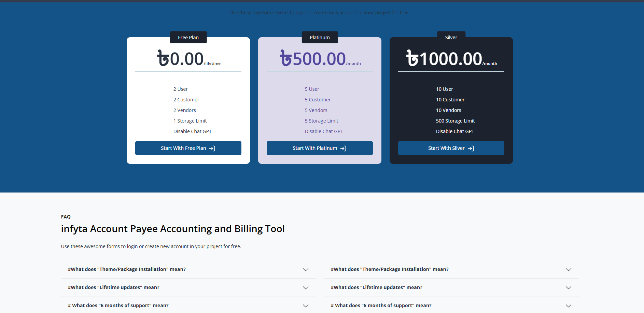
Task: Click "10 Customer" on the Silver plan
Action: tap(450, 99)
